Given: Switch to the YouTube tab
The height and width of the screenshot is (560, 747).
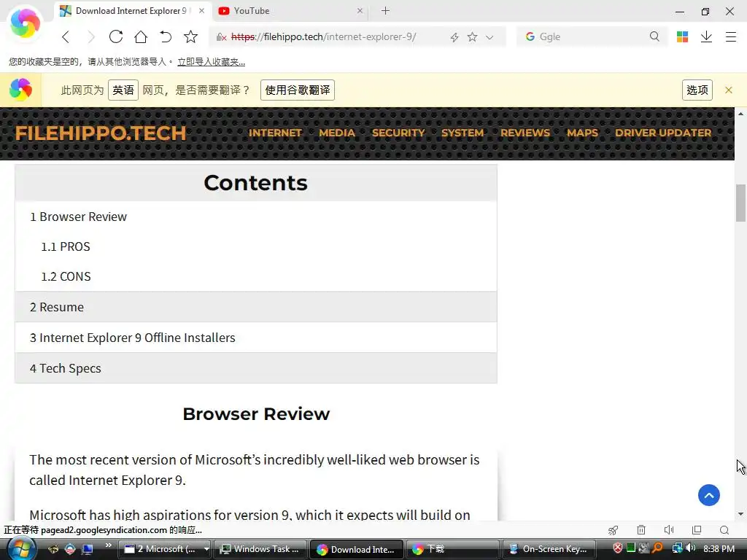Looking at the screenshot, I should (289, 10).
